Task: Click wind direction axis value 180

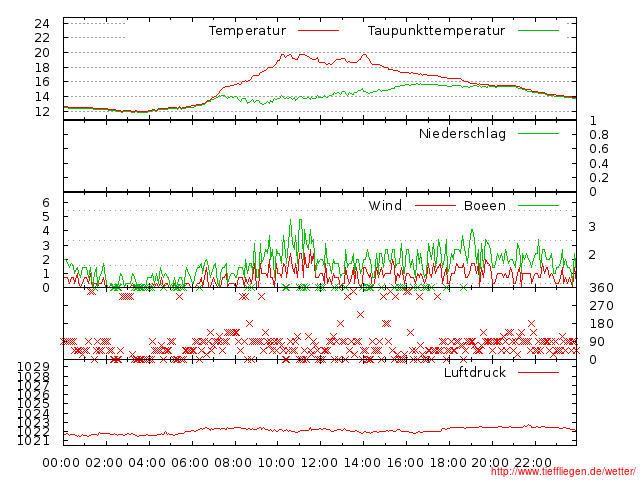Action: [601, 324]
